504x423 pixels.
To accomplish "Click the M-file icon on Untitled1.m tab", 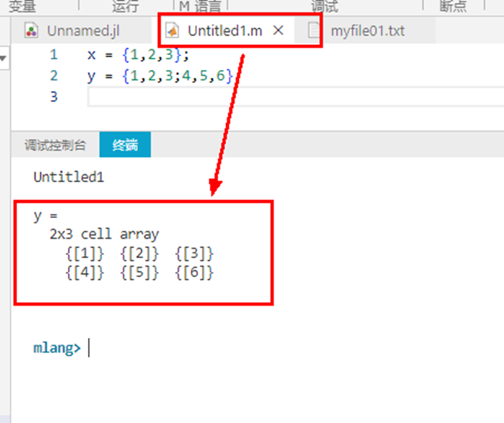I will 172,31.
